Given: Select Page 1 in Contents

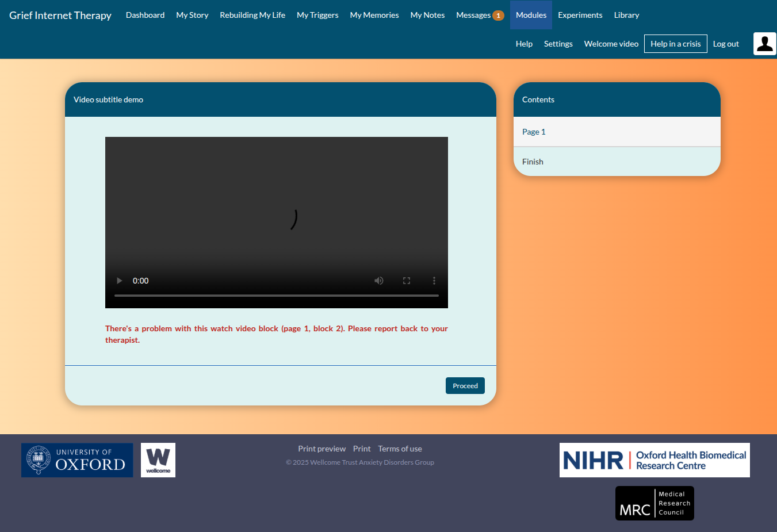Looking at the screenshot, I should click(534, 132).
